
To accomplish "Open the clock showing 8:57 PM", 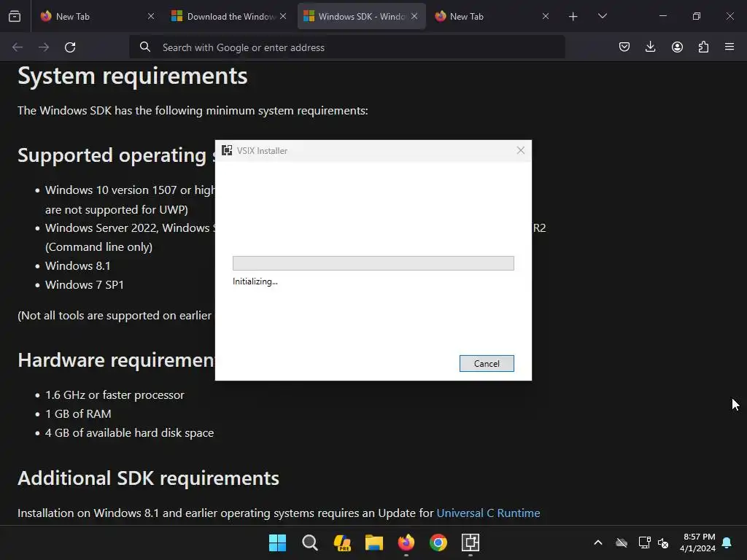I will (x=698, y=542).
